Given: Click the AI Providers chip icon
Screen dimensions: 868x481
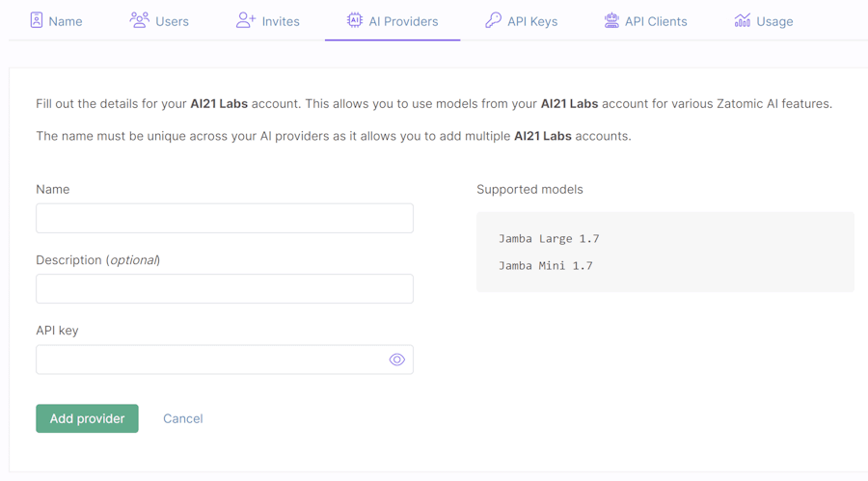Looking at the screenshot, I should click(x=354, y=20).
